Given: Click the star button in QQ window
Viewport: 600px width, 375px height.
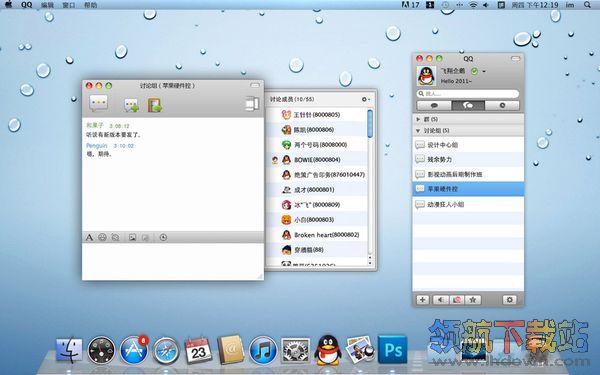Looking at the screenshot, I should click(x=473, y=300).
